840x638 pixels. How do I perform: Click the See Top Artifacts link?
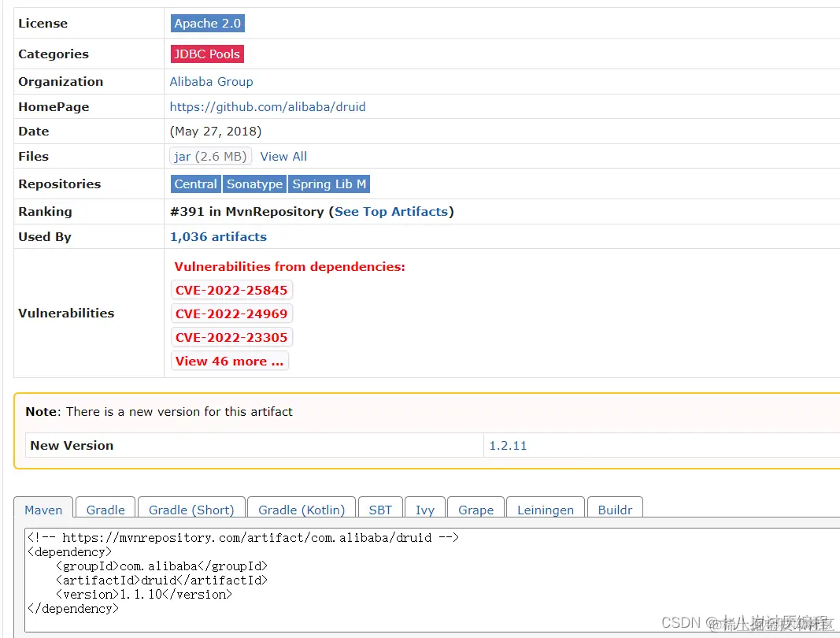(391, 211)
